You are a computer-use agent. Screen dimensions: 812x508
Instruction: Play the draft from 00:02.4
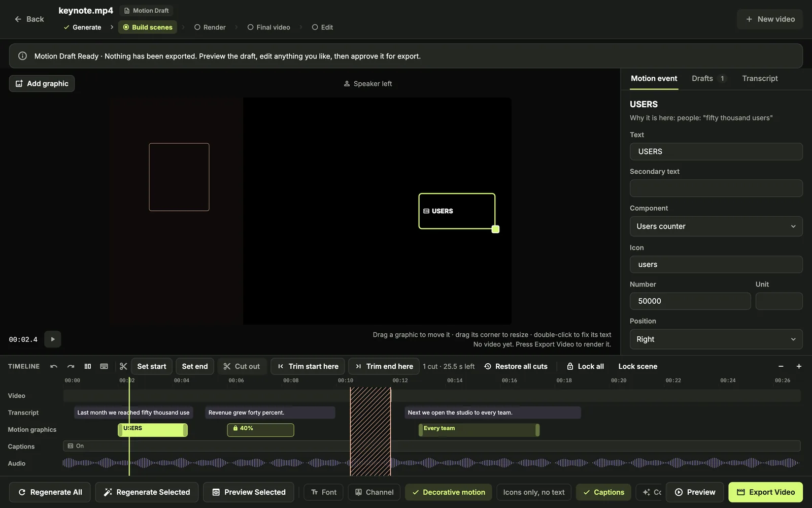[x=53, y=339]
